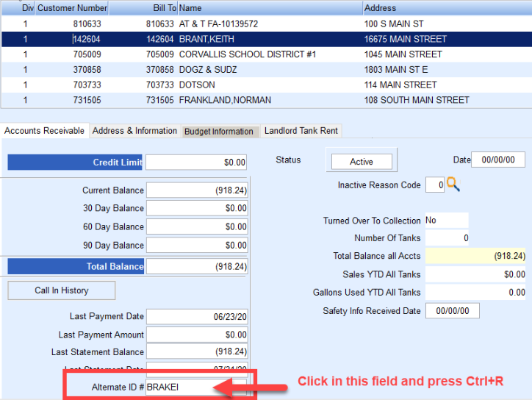Screen dimensions: 532x400
Task: Click address 108 SOUTH MAIN STREET
Action: tap(417, 100)
